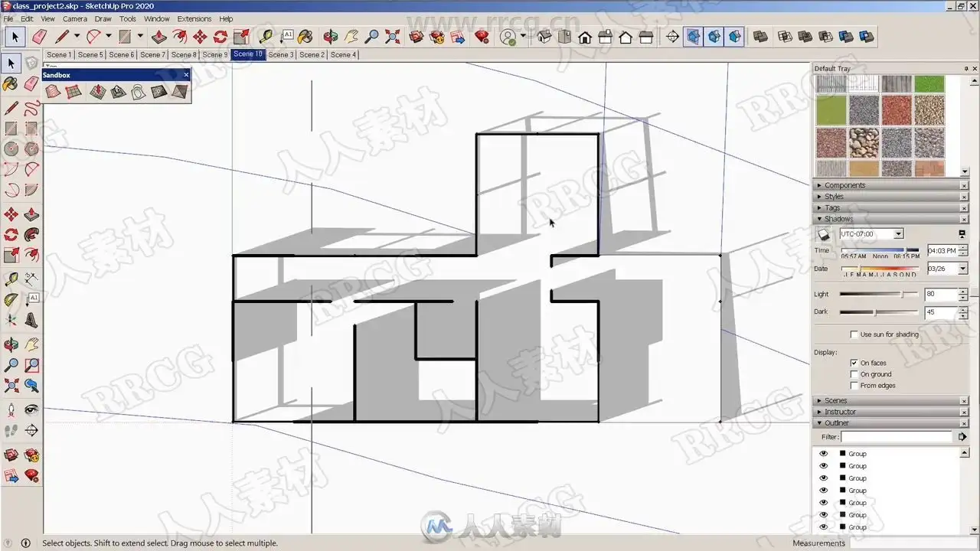Select the Eraser tool in top toolbar

click(38, 37)
